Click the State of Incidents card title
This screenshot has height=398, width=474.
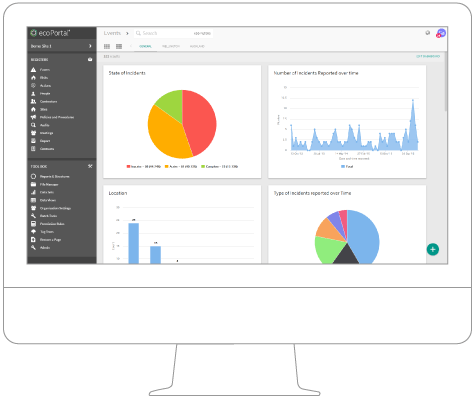pos(127,73)
